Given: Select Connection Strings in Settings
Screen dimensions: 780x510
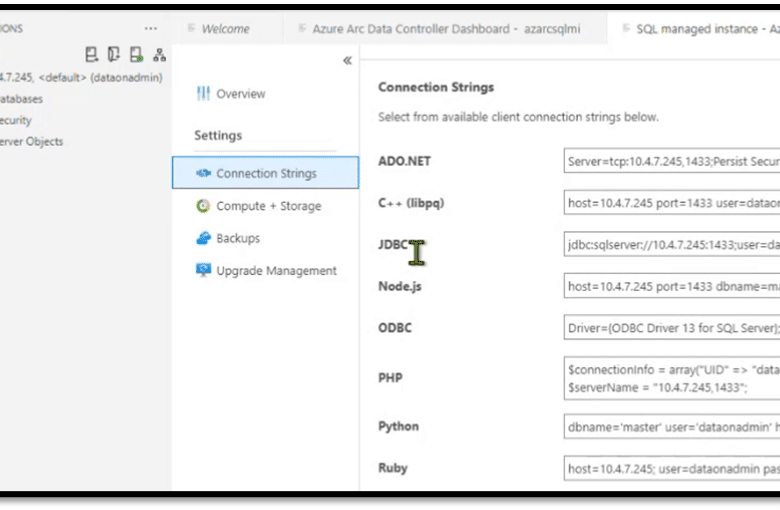Looking at the screenshot, I should (x=265, y=173).
